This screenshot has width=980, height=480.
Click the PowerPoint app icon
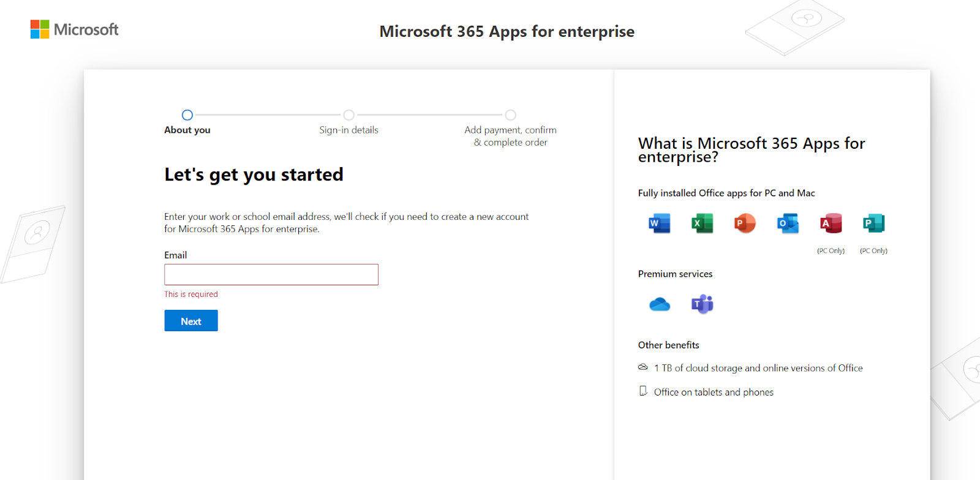point(745,223)
